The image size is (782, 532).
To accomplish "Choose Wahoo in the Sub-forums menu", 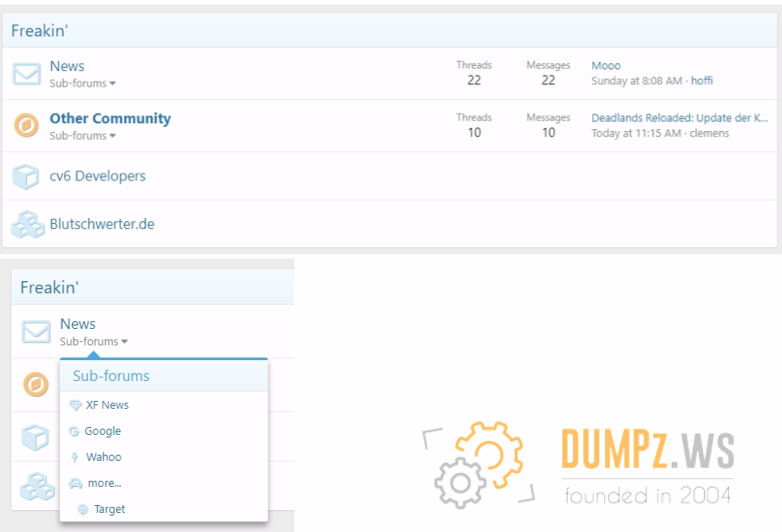I will click(x=103, y=457).
